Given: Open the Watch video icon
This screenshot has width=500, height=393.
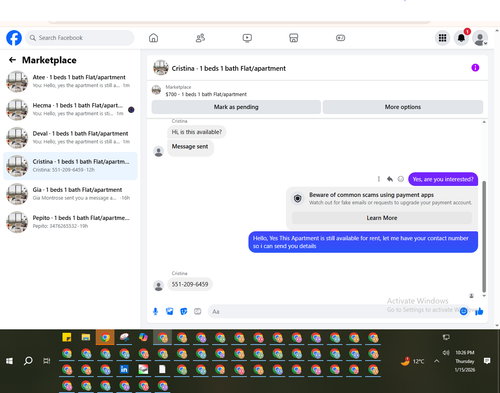Looking at the screenshot, I should [x=247, y=38].
